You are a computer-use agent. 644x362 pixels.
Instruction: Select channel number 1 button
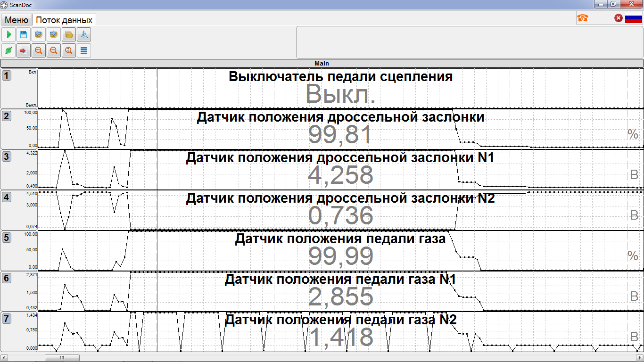tap(7, 75)
